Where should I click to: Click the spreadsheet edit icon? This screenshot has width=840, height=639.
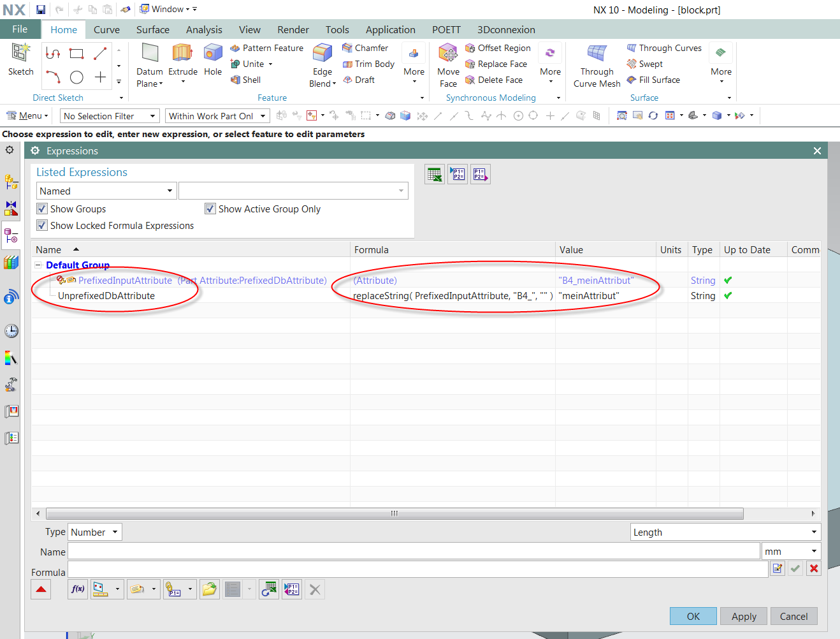pyautogui.click(x=435, y=174)
